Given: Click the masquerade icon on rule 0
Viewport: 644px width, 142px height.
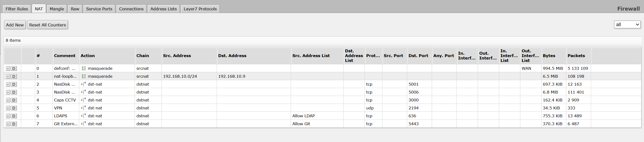Looking at the screenshot, I should coord(84,68).
